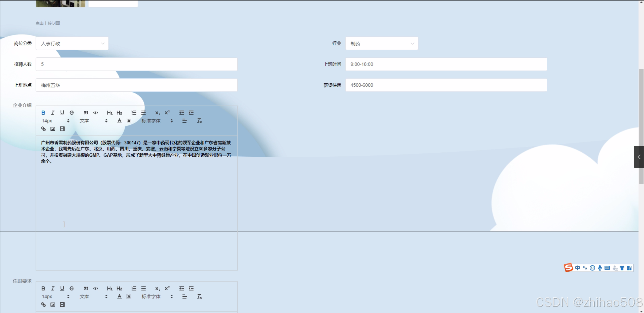Image resolution: width=644 pixels, height=313 pixels.
Task: Open 行业 dropdown showing 制药
Action: pyautogui.click(x=382, y=44)
